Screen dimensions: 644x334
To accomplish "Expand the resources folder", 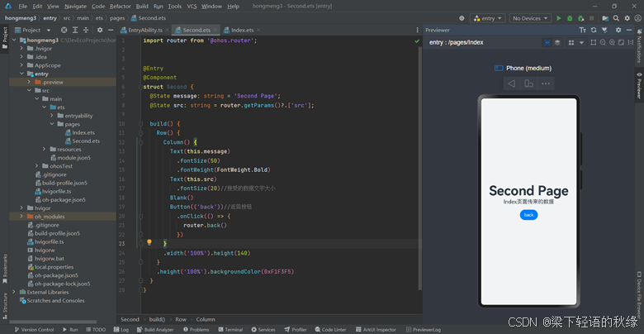I will (x=44, y=150).
